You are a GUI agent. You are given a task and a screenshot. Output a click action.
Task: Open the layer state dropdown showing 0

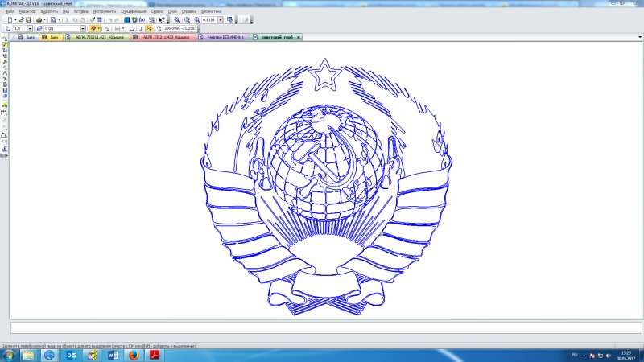83,29
